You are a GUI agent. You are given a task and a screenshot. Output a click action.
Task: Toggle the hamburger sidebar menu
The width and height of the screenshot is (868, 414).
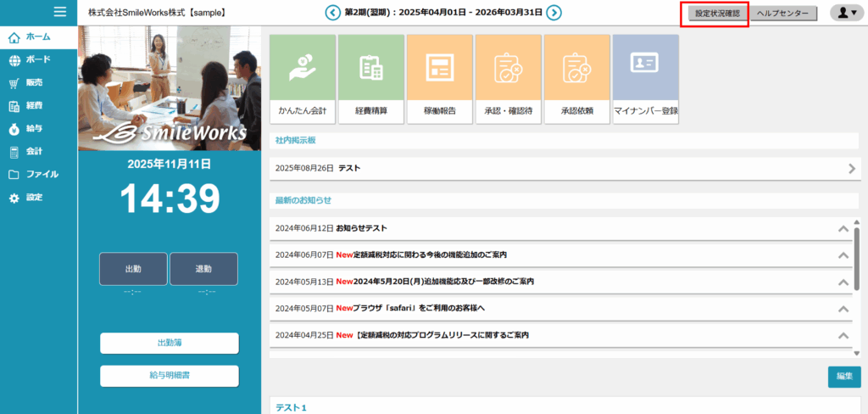(x=59, y=12)
